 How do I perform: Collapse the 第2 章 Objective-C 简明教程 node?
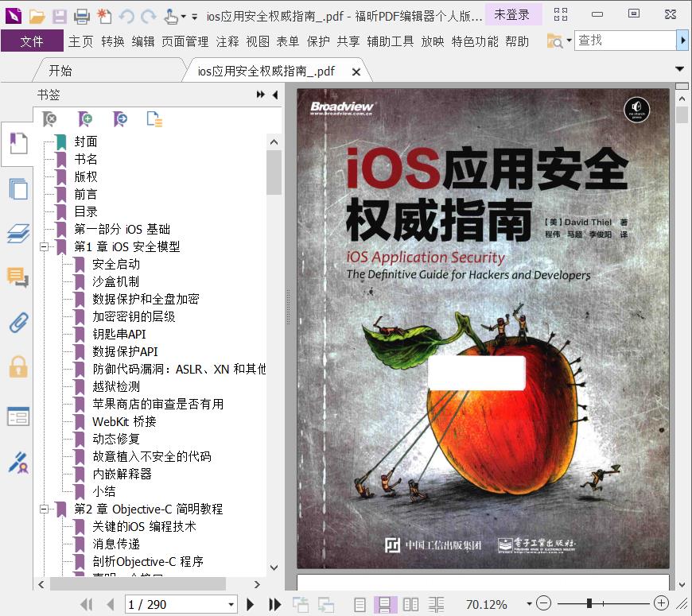44,509
